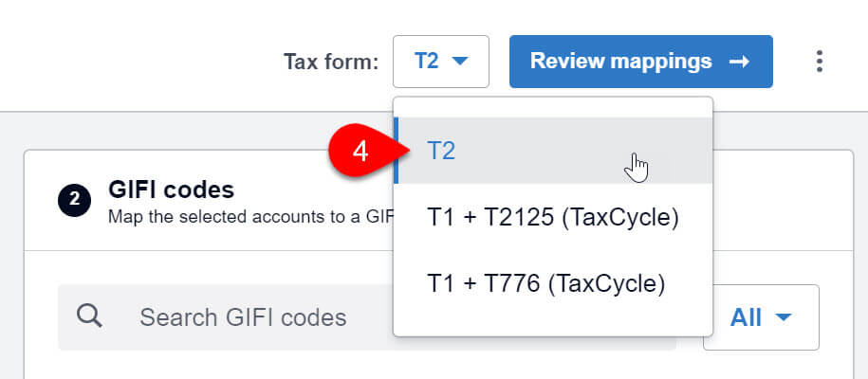Click the Tax form: label
The height and width of the screenshot is (379, 868).
coord(331,62)
